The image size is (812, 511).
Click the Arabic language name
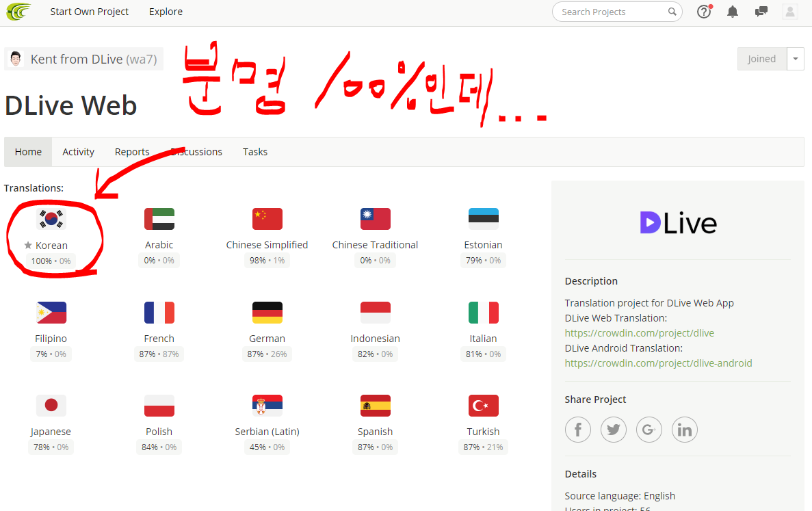159,244
